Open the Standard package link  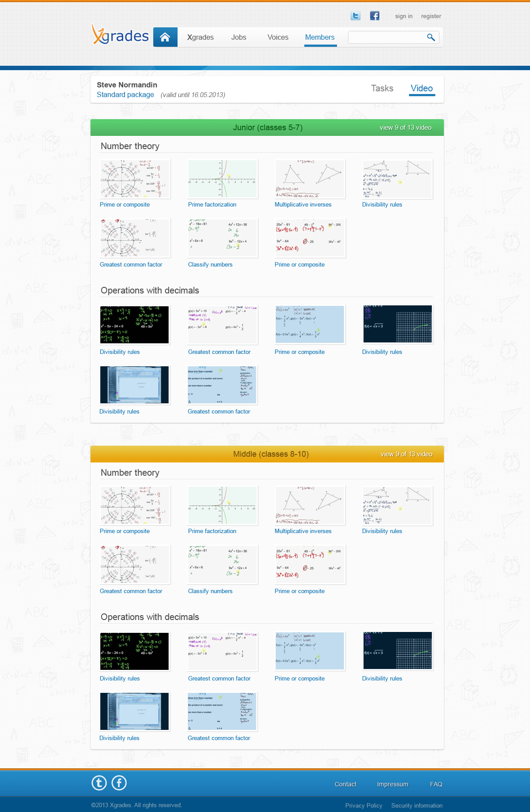coord(125,95)
